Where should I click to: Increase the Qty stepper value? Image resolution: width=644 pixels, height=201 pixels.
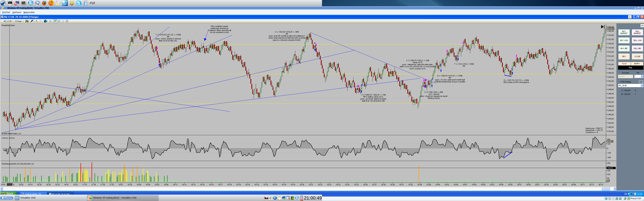(x=642, y=76)
